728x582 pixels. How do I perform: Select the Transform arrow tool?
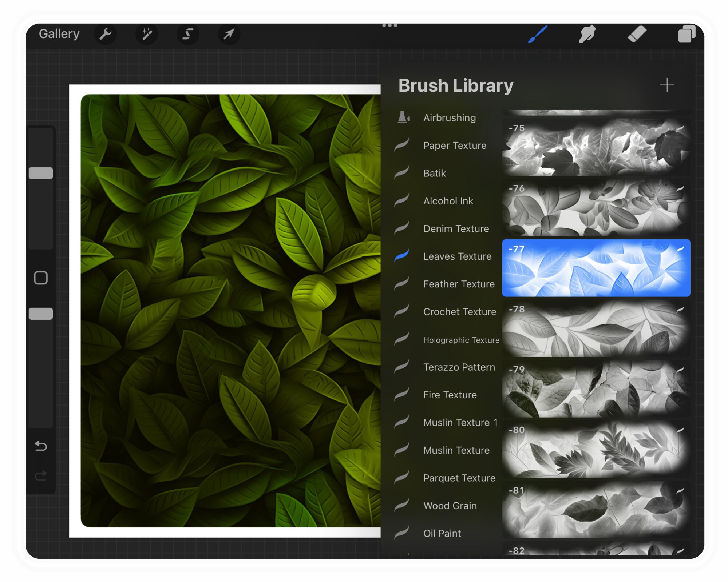click(x=229, y=34)
